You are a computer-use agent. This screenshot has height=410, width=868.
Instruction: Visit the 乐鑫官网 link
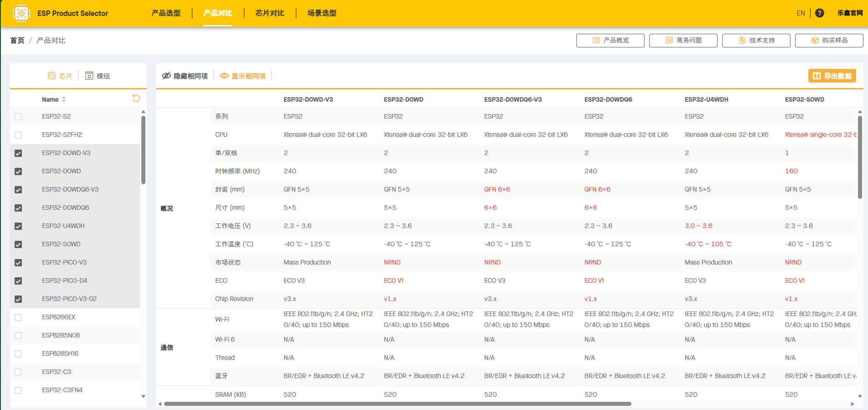click(x=850, y=13)
